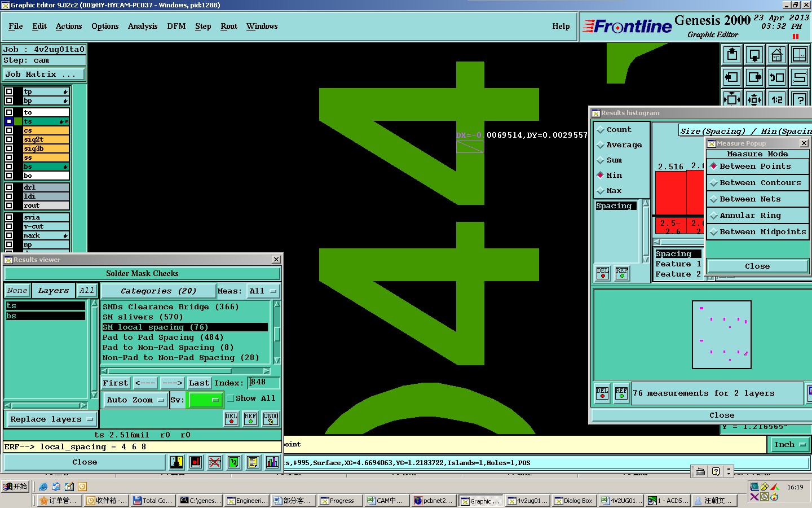812x508 pixels.
Task: Click REF icon under histogram Spacing list
Action: click(x=622, y=274)
